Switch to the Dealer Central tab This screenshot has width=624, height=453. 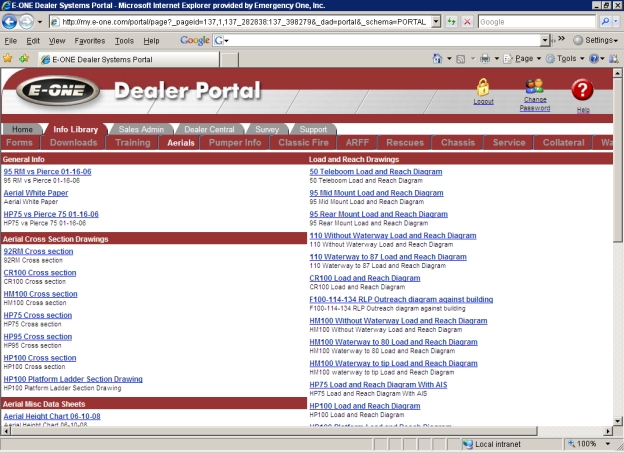[x=209, y=129]
